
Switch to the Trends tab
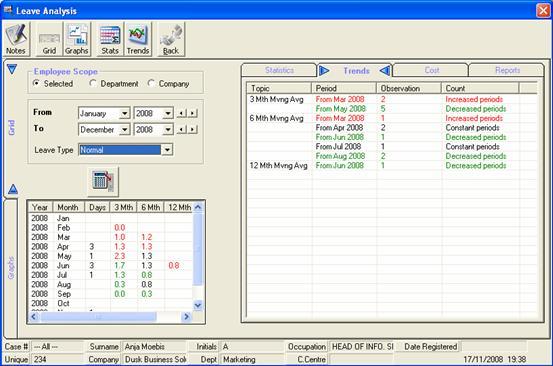coord(356,71)
